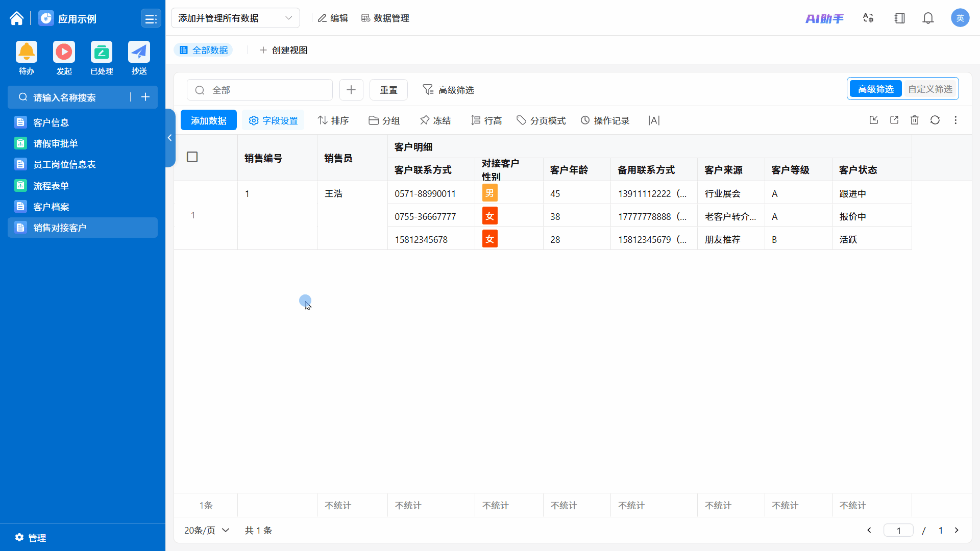Click 编辑 in the top bar
The width and height of the screenshot is (980, 551).
pos(333,18)
